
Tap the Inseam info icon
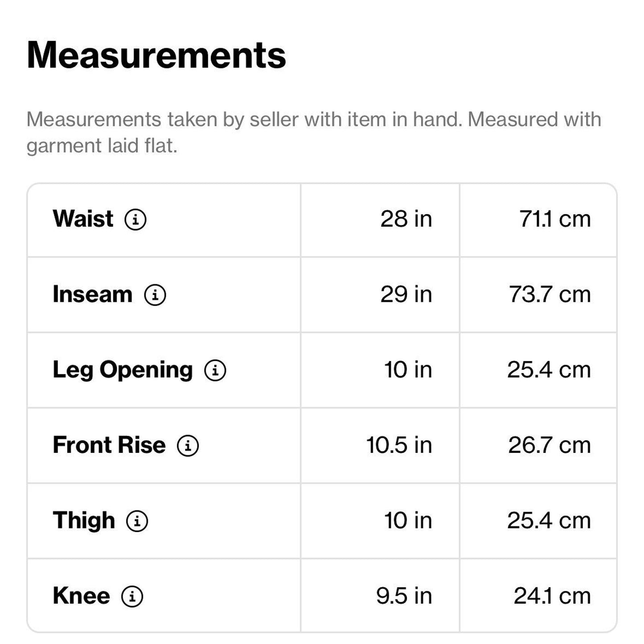155,295
